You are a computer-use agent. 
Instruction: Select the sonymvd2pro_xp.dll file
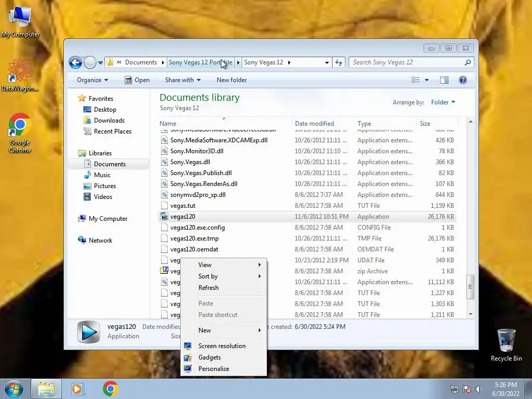tap(307, 195)
